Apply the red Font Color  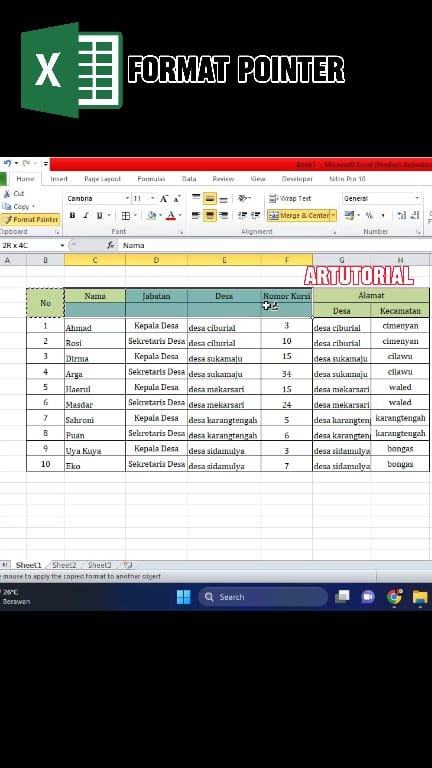click(170, 216)
